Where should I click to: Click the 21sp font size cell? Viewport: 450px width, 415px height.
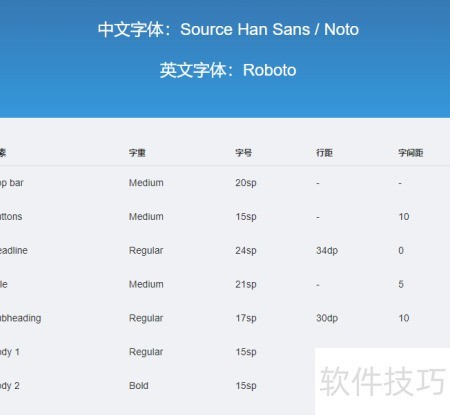click(246, 285)
